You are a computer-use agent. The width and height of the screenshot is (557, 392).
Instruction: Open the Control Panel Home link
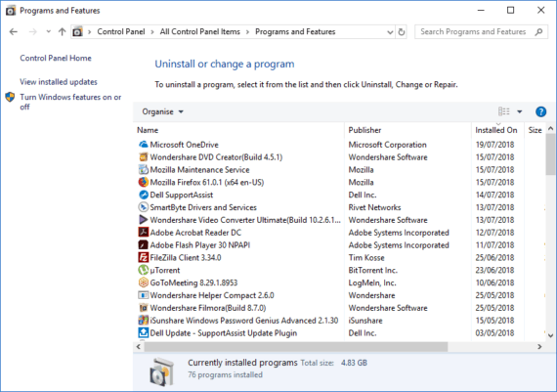click(x=56, y=58)
